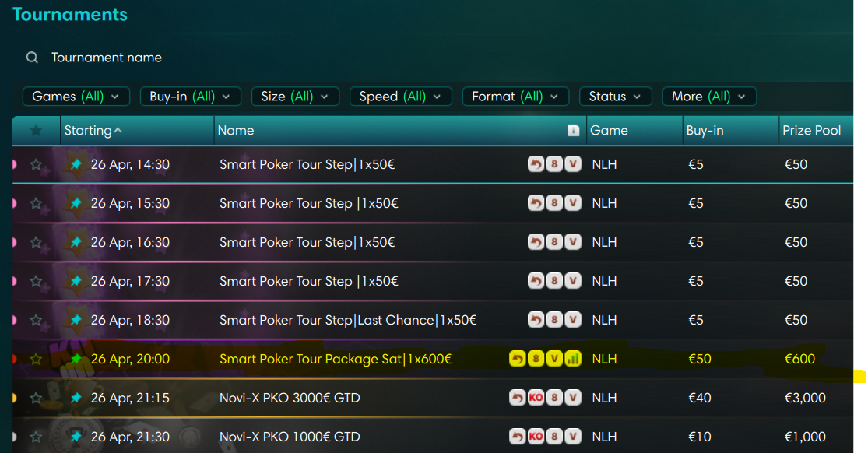Click the pin icon on the 21:15 tournament

(x=76, y=398)
